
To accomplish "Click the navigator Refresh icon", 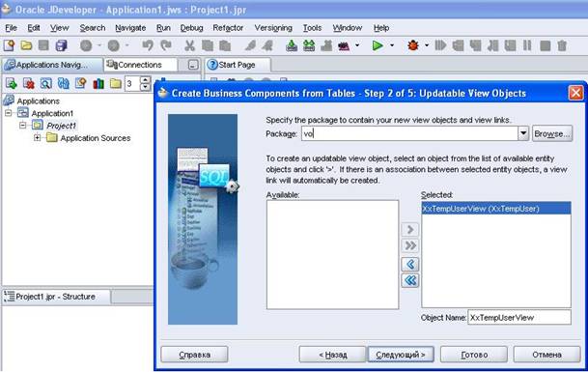I will (63, 83).
